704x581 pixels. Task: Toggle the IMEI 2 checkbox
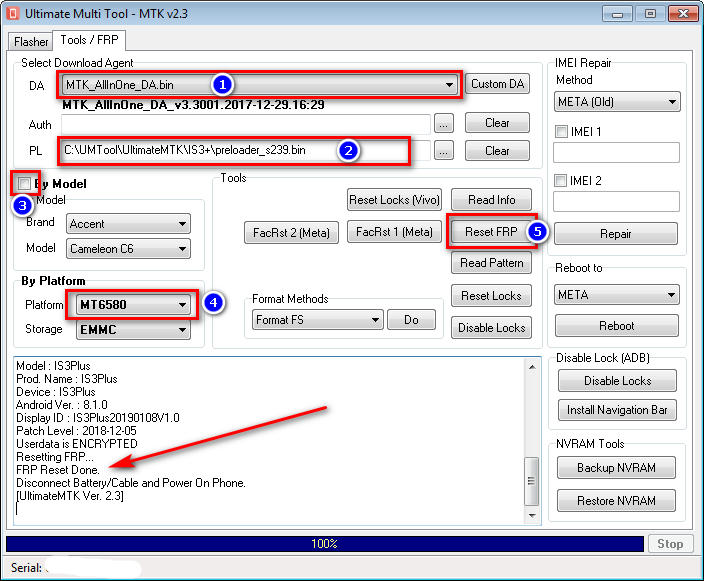[560, 180]
